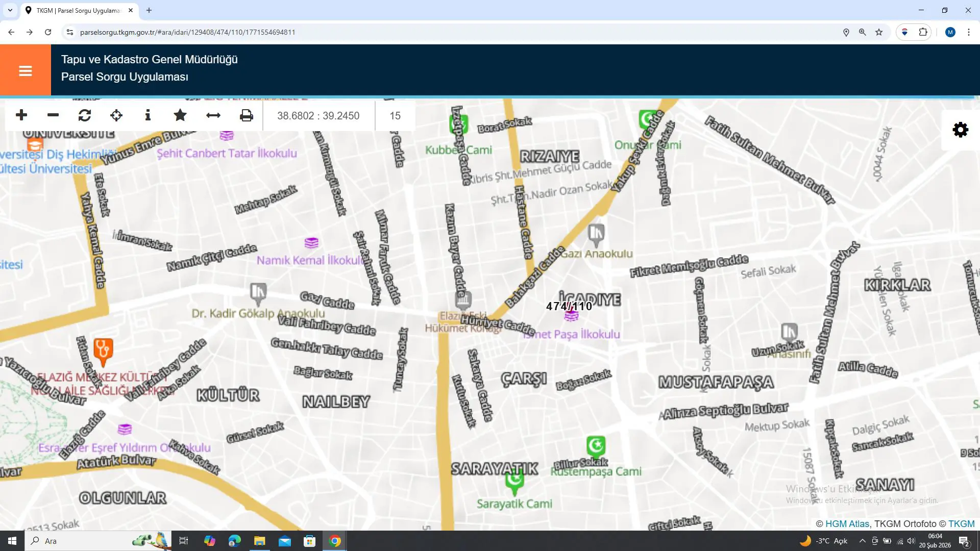The image size is (980, 551).
Task: Zoom out with the minus tool
Action: coord(53,115)
